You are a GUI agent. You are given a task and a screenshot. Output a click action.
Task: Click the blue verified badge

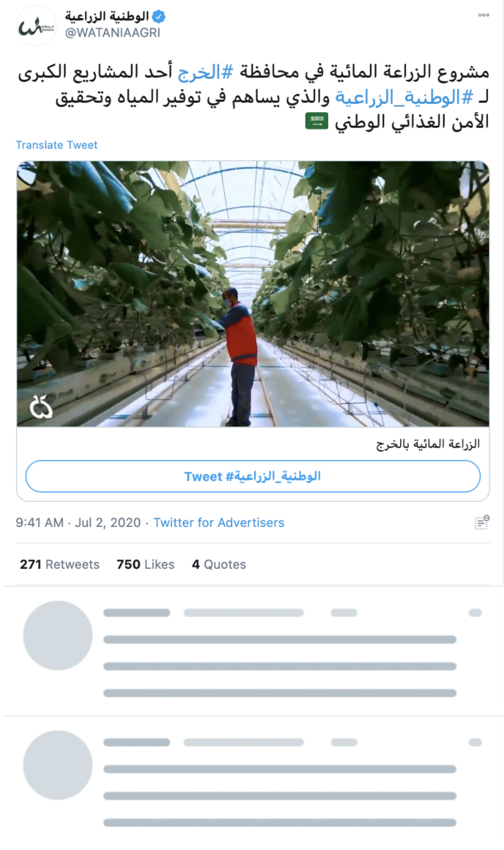tap(159, 17)
